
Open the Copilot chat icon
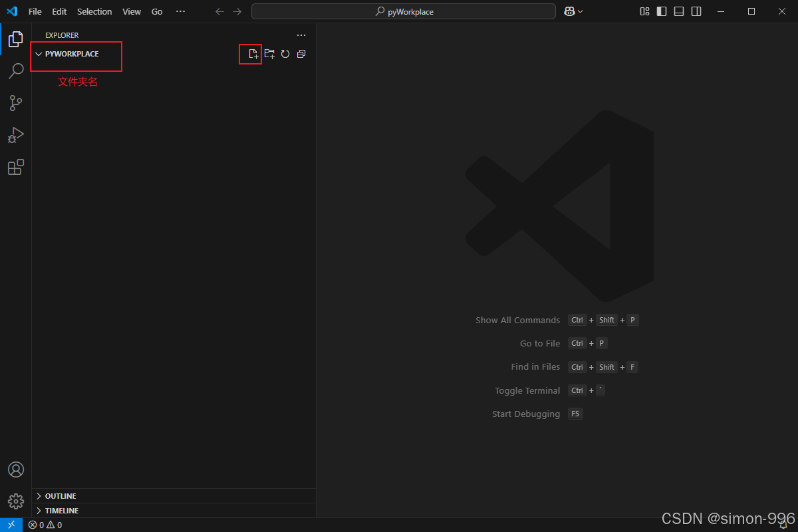pos(569,11)
